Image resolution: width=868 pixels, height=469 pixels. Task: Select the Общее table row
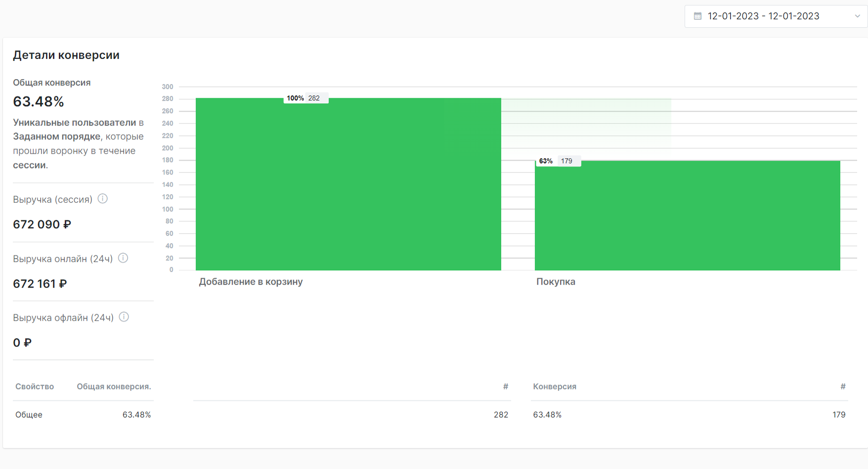pos(29,415)
